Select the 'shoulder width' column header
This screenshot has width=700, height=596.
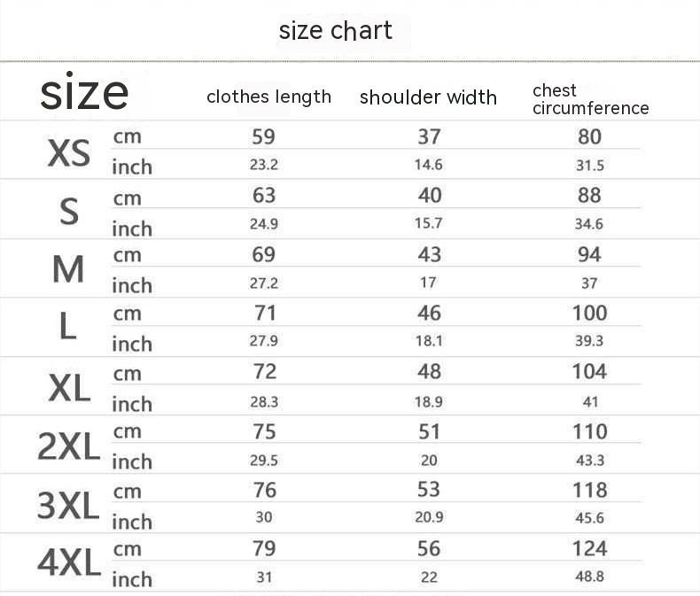pyautogui.click(x=428, y=97)
